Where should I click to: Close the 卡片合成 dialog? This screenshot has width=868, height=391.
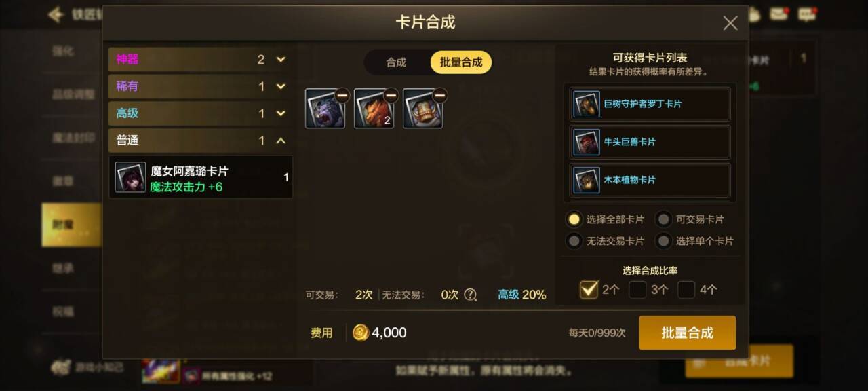(x=730, y=23)
